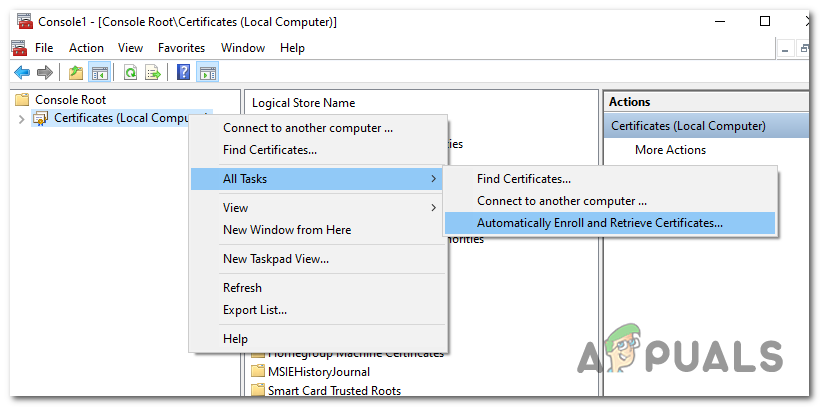Click the Console Root folder icon
The image size is (820, 407).
(22, 99)
